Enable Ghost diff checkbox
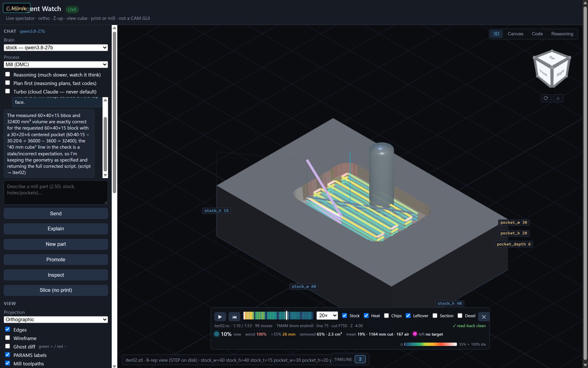Screen dimensions: 588x368 coord(7,346)
